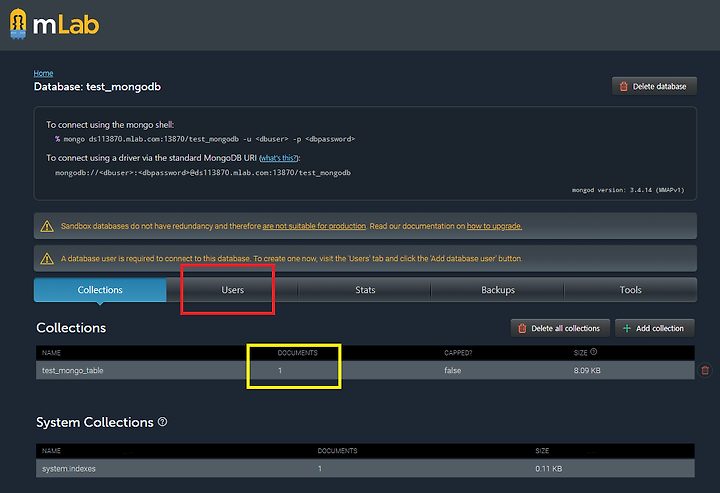720x493 pixels.
Task: Switch to the Users tab
Action: click(x=232, y=290)
